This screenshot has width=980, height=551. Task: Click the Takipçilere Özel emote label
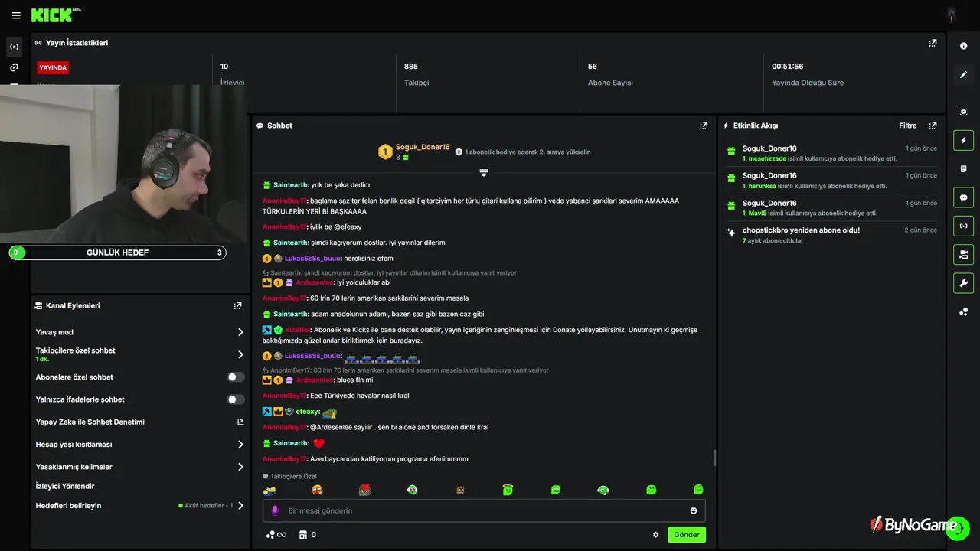click(293, 476)
